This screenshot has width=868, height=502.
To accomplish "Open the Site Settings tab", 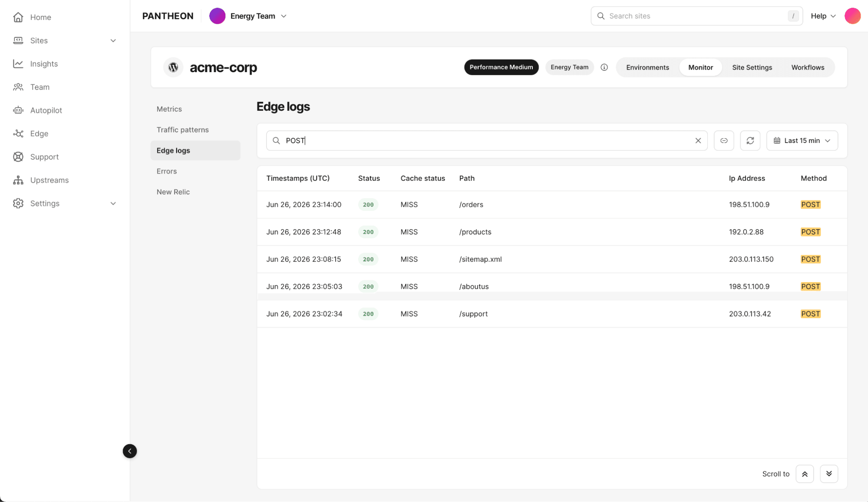I will pyautogui.click(x=752, y=67).
